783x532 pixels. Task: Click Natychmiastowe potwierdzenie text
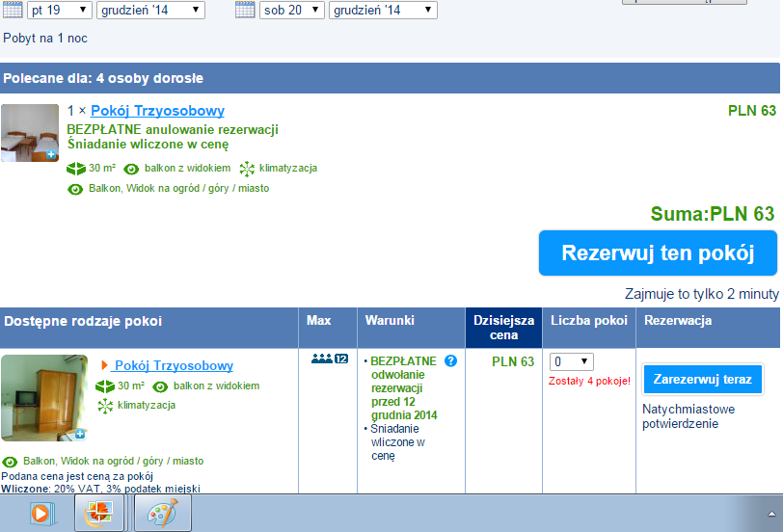coord(688,416)
